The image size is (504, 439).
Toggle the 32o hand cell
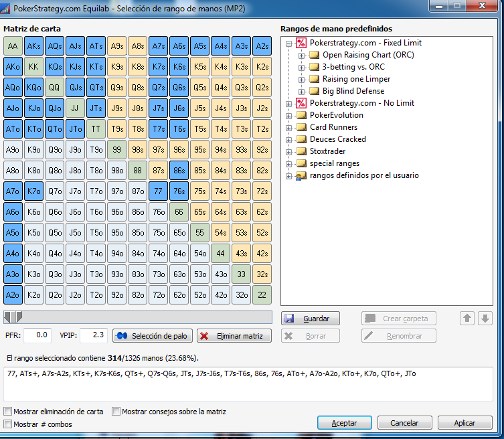coord(242,295)
